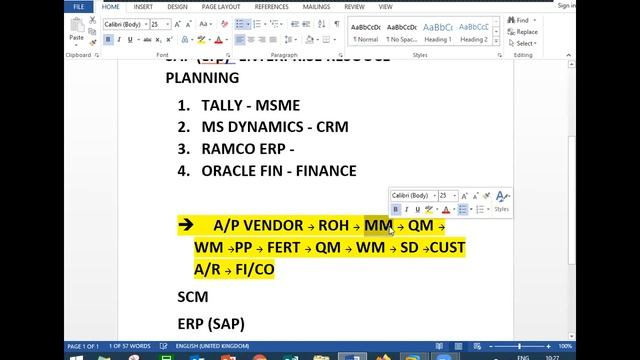The width and height of the screenshot is (640, 360).
Task: Open Styles on the floating mini toolbar
Action: click(x=502, y=201)
